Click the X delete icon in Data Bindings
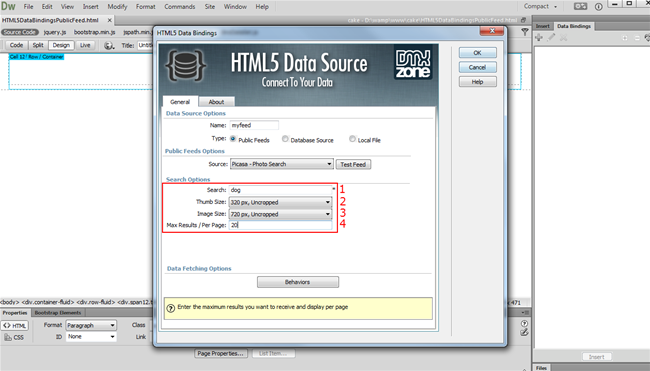Image resolution: width=650 pixels, height=371 pixels. click(563, 38)
